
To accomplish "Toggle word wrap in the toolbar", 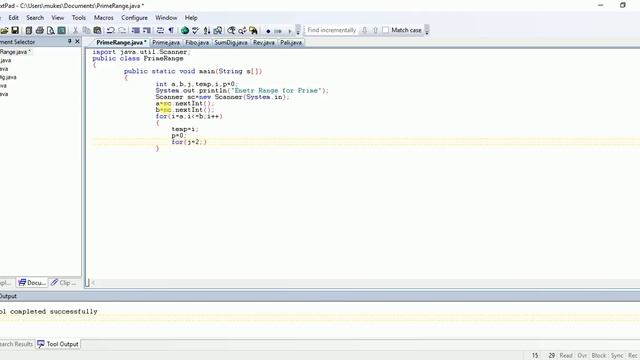I will (x=160, y=31).
